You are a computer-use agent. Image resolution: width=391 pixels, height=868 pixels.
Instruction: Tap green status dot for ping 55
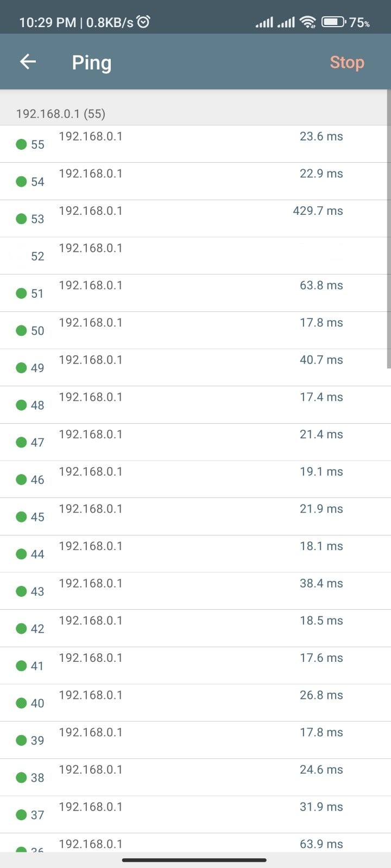pyautogui.click(x=21, y=144)
